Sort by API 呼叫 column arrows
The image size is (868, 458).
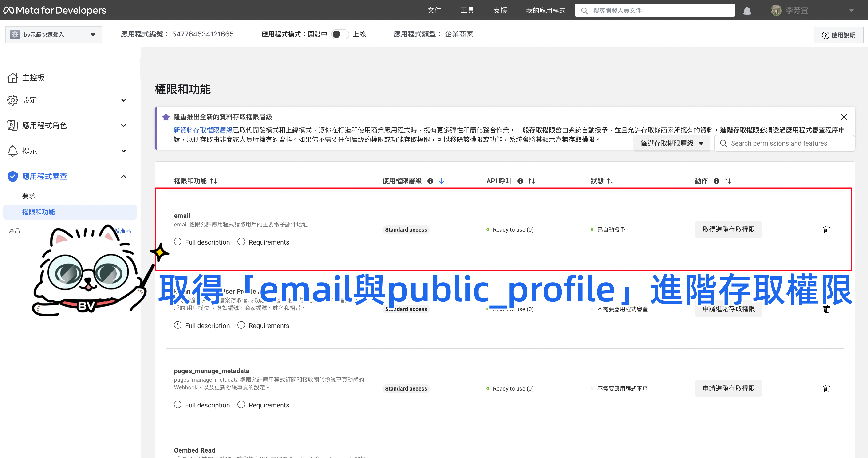point(531,181)
